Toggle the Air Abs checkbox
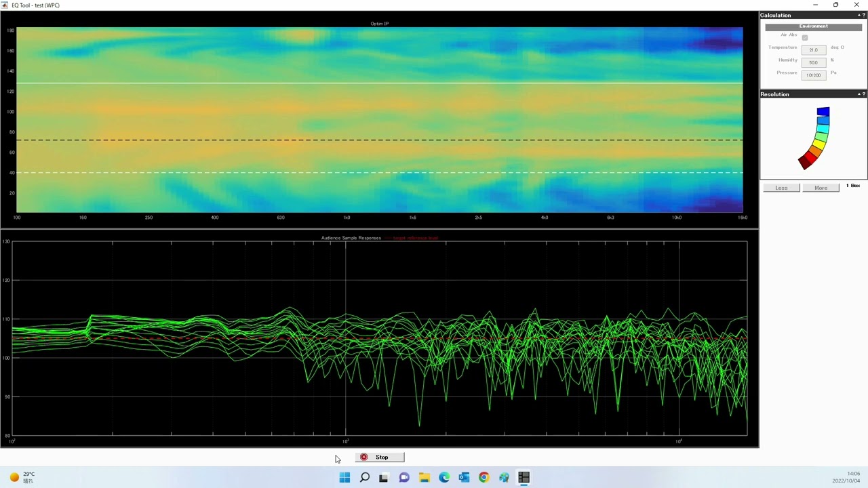Viewport: 868px width, 488px height. [x=805, y=37]
